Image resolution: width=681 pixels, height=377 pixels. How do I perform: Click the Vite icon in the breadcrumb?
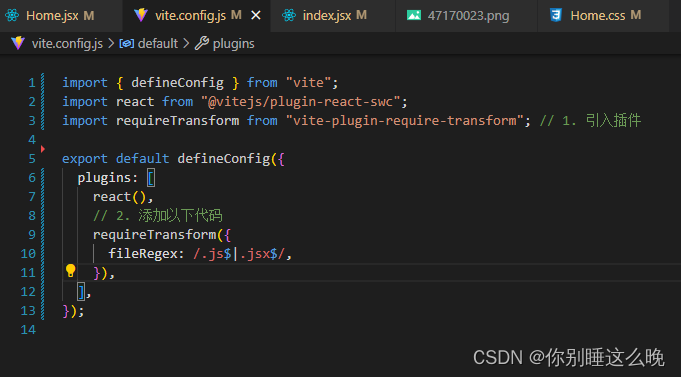(18, 43)
